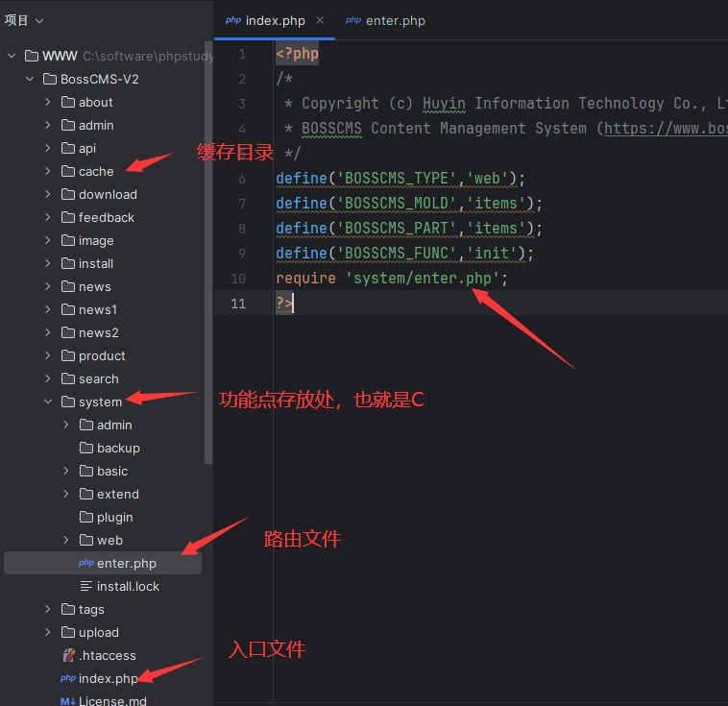The image size is (728, 706).
Task: Click the backup folder icon under system
Action: coord(86,448)
